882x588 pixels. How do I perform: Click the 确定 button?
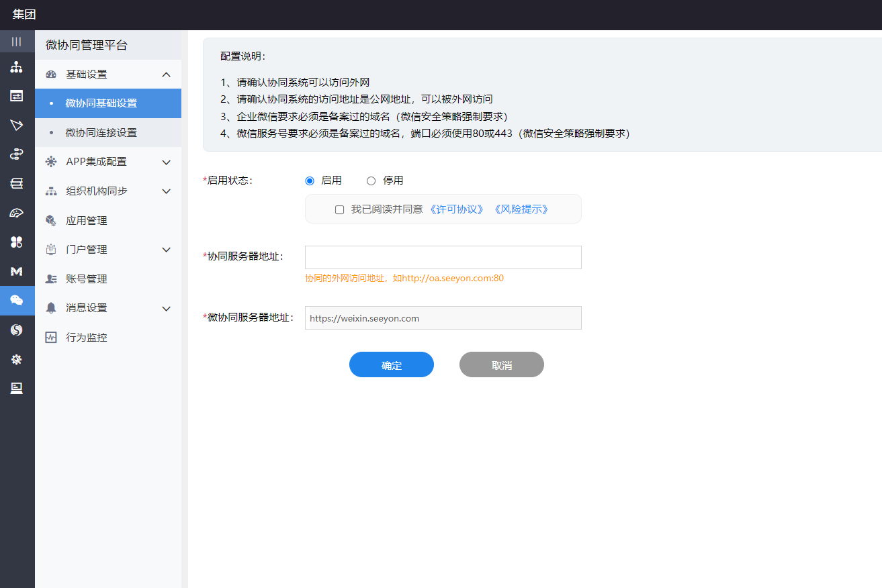tap(391, 365)
